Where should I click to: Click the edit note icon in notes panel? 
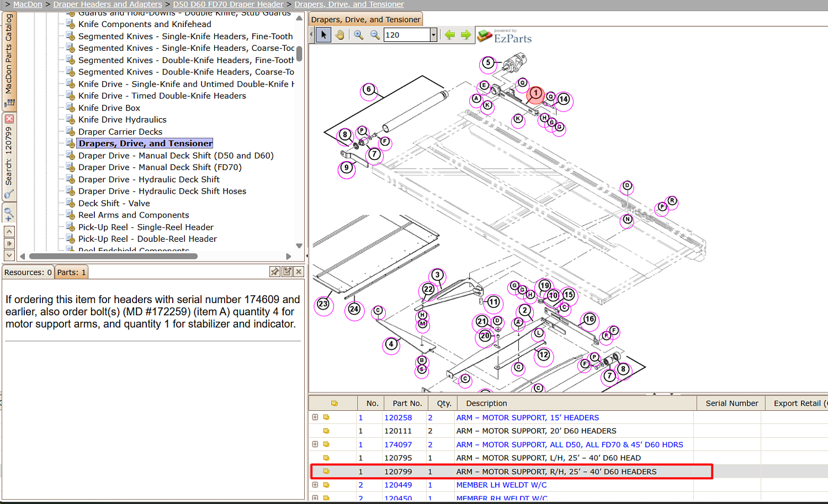click(x=287, y=272)
